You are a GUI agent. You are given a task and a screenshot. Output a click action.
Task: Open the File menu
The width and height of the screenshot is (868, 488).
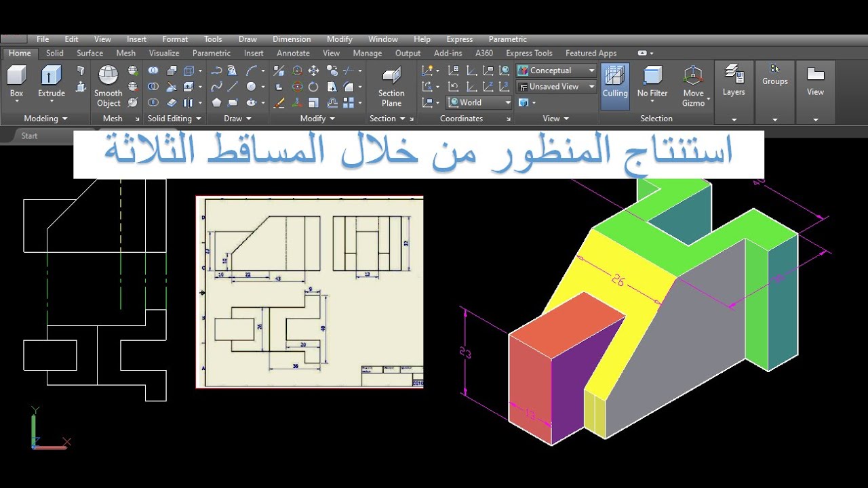43,39
